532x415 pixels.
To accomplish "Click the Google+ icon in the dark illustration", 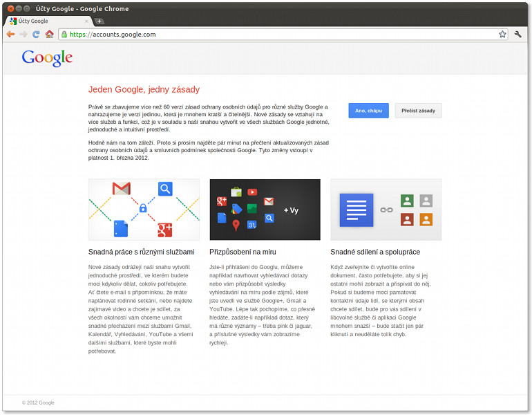I will click(x=222, y=201).
